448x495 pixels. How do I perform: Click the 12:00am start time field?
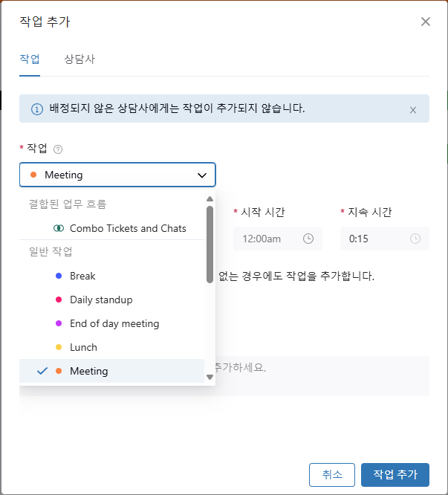278,239
